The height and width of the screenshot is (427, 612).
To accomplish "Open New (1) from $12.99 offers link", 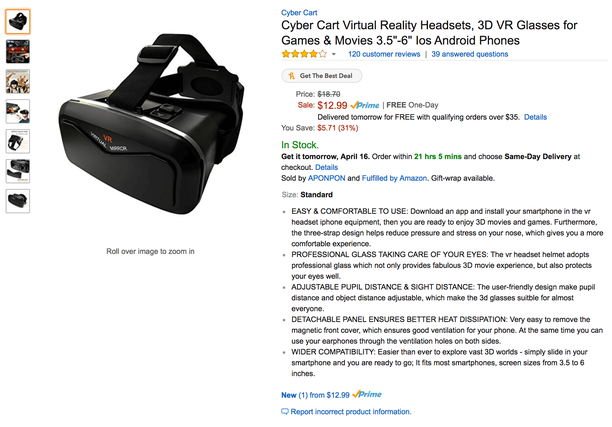I will [315, 395].
